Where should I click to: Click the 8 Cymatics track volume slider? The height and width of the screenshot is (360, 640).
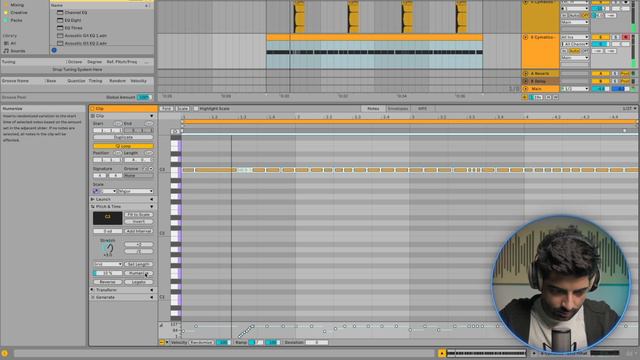pos(600,44)
